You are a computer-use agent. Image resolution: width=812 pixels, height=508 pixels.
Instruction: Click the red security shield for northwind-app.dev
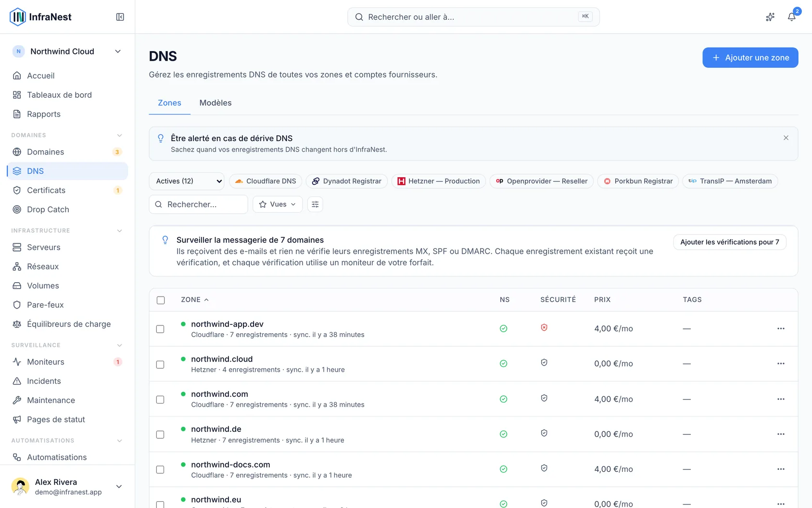[x=544, y=327]
